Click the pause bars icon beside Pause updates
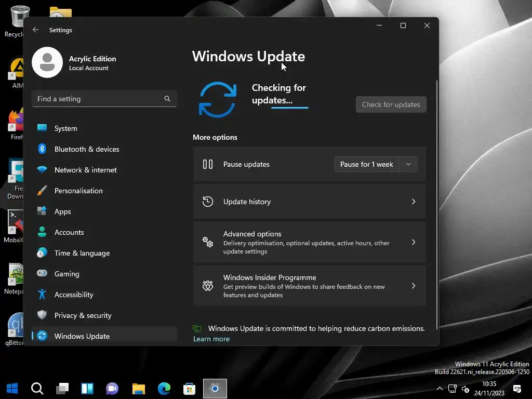Screen dimensions: 532x399 point(208,164)
